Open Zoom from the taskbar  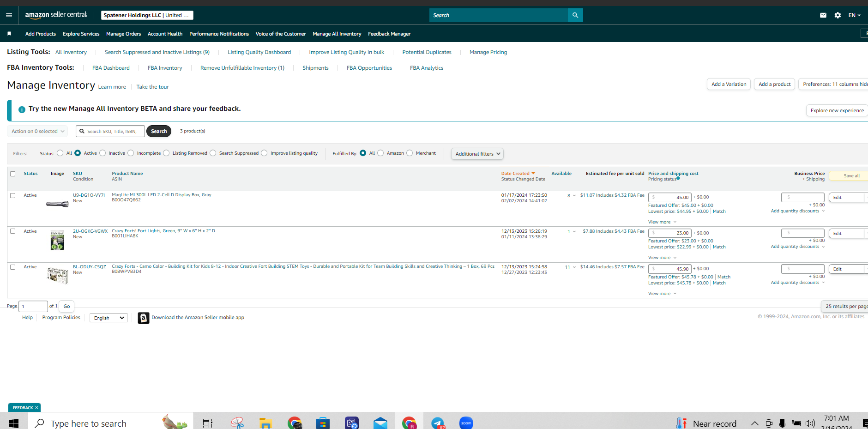coord(466,423)
